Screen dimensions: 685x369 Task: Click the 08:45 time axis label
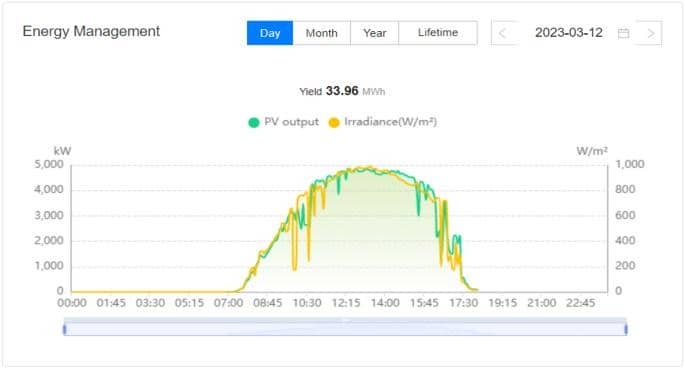click(267, 303)
